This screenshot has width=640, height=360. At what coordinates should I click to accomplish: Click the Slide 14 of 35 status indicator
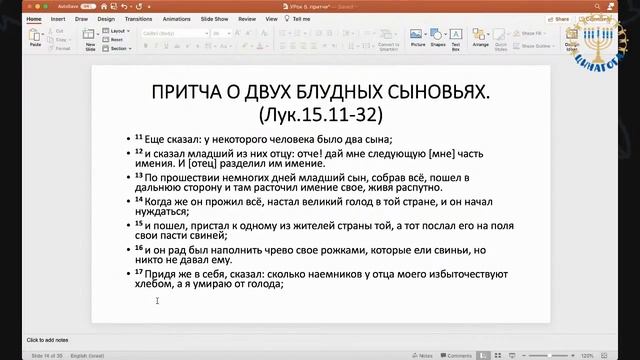pos(47,356)
